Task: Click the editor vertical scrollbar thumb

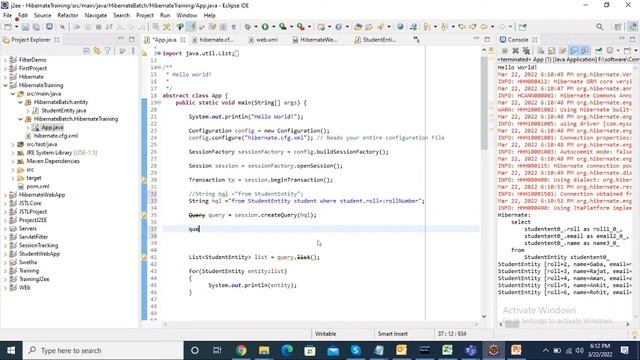Action: pos(484,102)
